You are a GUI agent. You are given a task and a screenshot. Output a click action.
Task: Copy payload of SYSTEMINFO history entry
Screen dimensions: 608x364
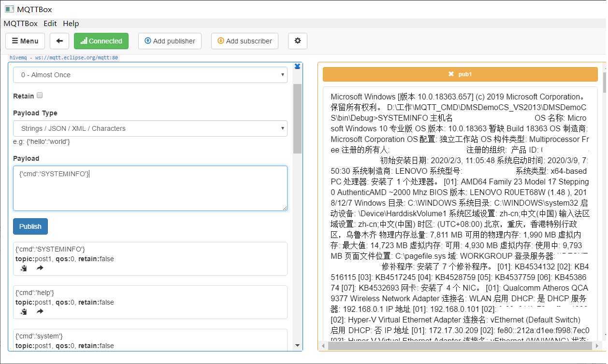click(x=24, y=268)
